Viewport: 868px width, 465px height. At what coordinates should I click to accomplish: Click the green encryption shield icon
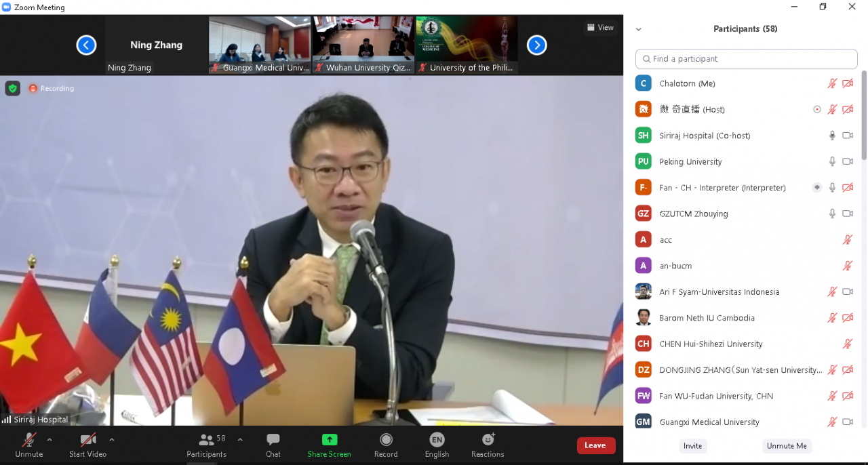pos(13,88)
